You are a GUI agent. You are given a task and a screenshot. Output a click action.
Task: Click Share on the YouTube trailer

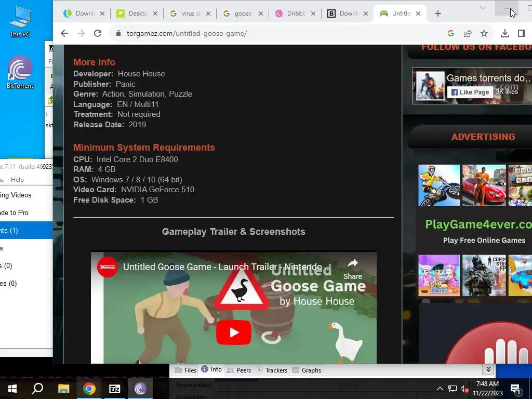(353, 270)
